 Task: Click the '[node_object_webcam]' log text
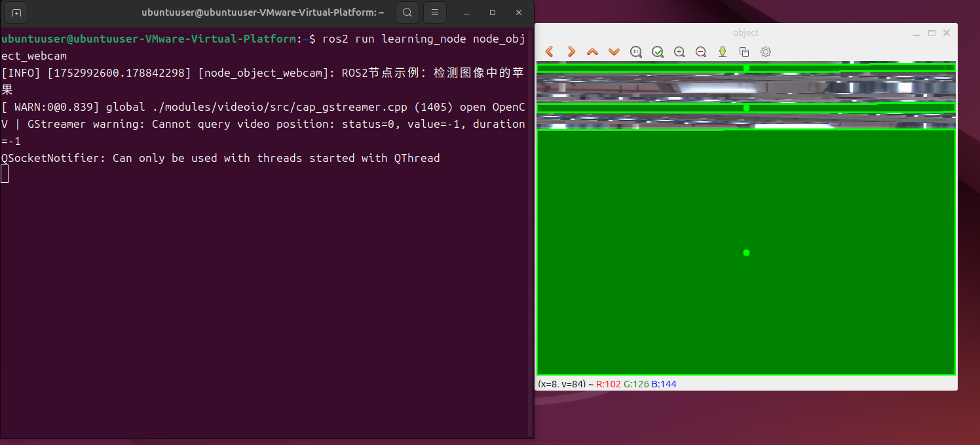point(267,73)
